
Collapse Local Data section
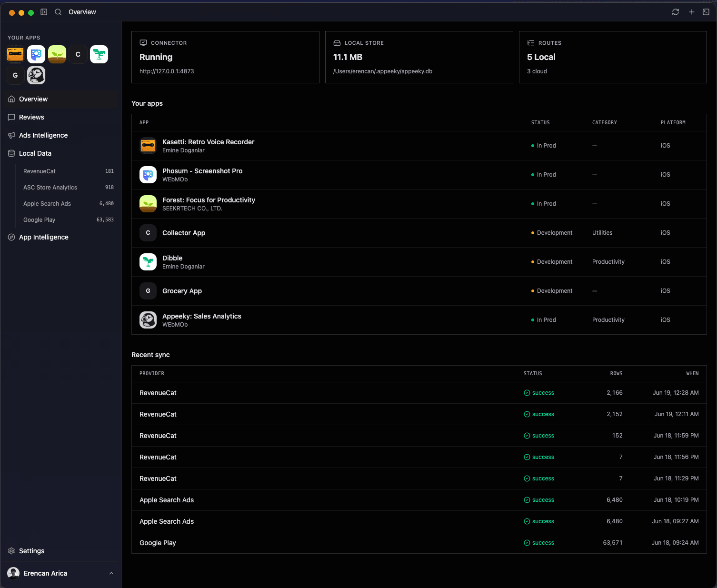click(61, 153)
